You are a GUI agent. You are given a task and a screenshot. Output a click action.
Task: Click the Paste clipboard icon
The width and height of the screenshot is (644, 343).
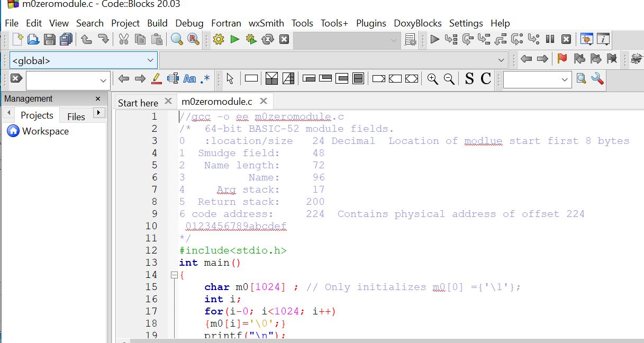157,39
